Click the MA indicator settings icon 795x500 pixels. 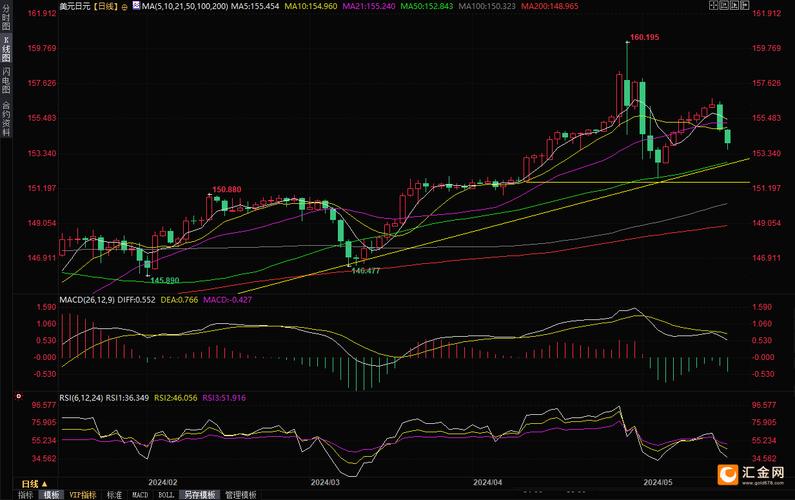pyautogui.click(x=136, y=6)
